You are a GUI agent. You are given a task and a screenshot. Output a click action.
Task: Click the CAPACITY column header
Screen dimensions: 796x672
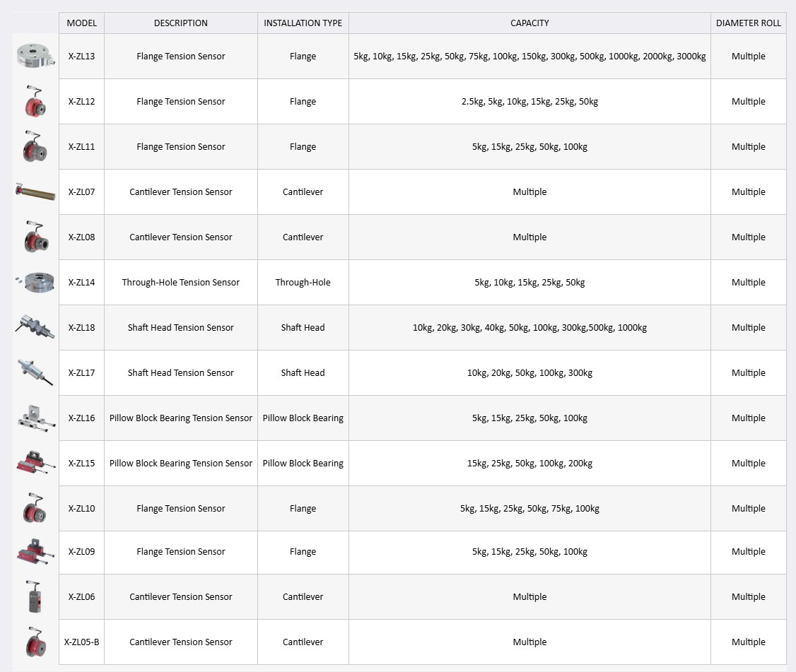[529, 23]
